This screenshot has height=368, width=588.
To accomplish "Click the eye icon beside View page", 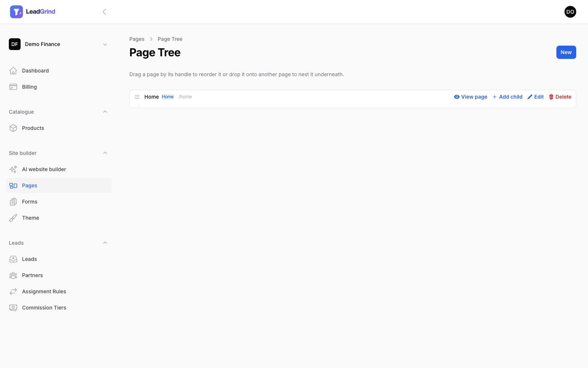I will 457,97.
